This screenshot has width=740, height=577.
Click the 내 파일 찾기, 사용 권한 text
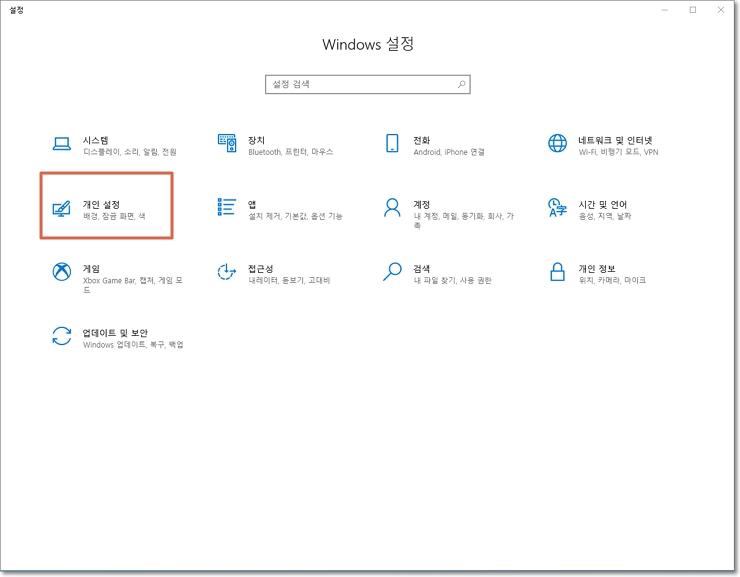click(452, 280)
